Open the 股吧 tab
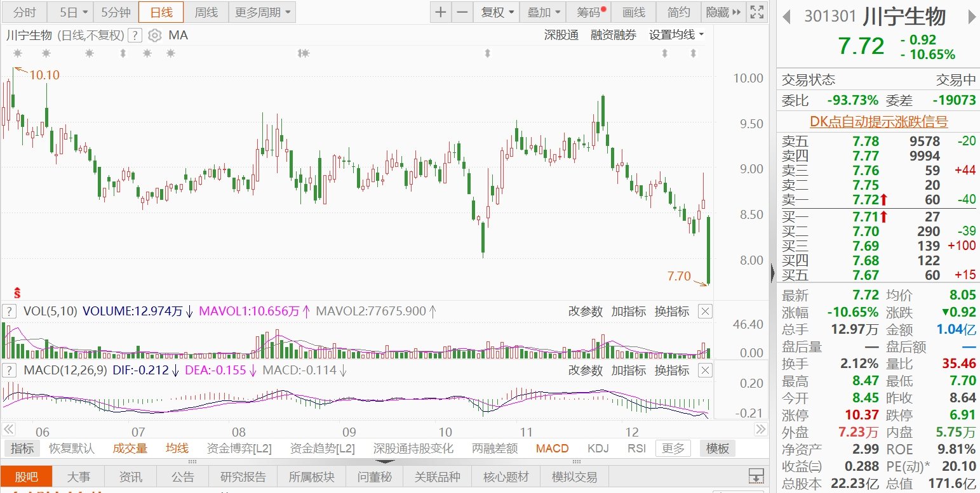 (x=26, y=477)
